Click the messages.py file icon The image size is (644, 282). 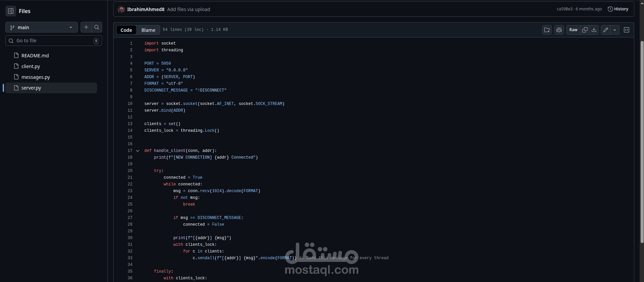16,77
